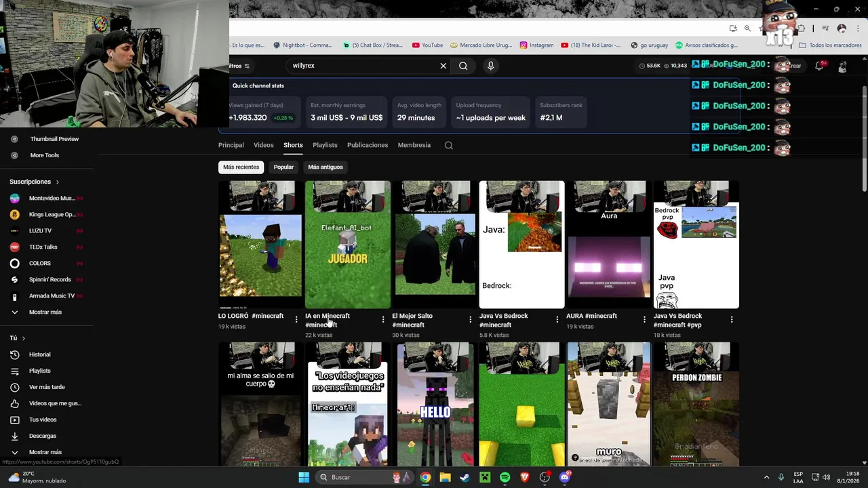868x488 pixels.
Task: Open Brave browser from the taskbar
Action: click(x=525, y=477)
